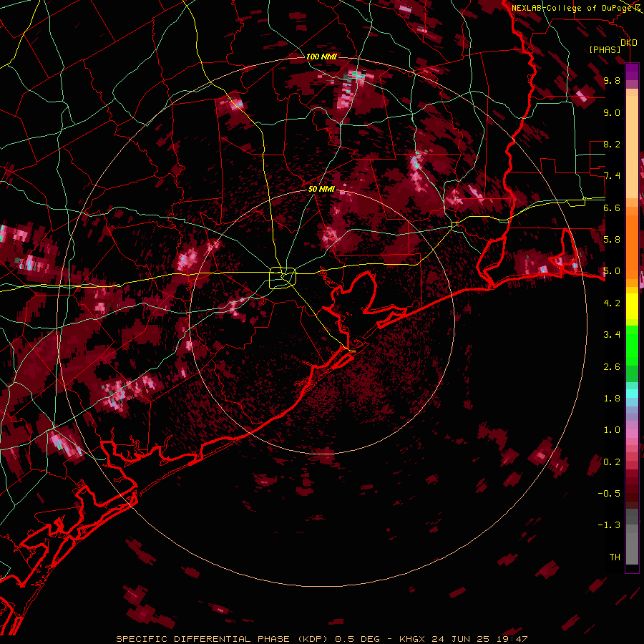Click the 4.2 scale value
Viewport: 644px width, 644px height.
pyautogui.click(x=612, y=303)
